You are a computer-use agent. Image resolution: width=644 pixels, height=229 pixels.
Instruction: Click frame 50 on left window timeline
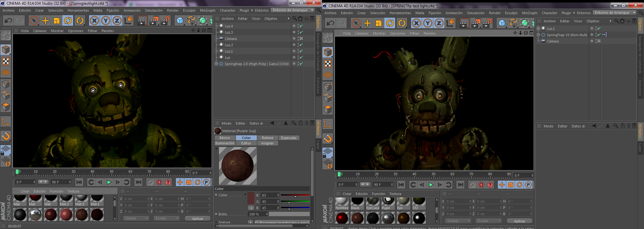pyautogui.click(x=111, y=172)
